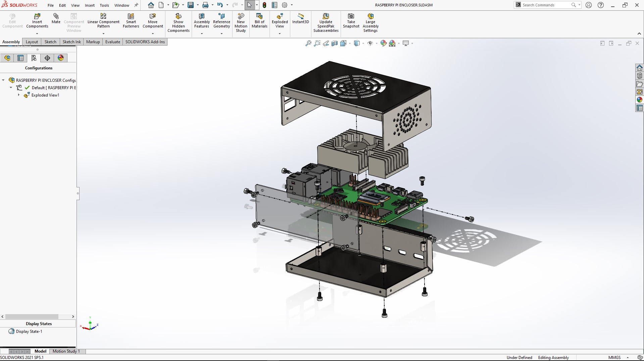Collapse the Default configuration node

11,87
